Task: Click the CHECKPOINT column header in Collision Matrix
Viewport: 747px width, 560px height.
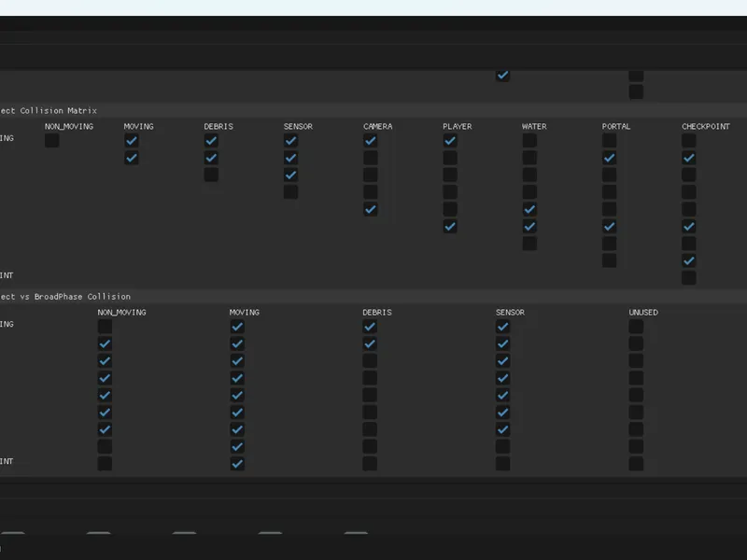Action: coord(706,126)
